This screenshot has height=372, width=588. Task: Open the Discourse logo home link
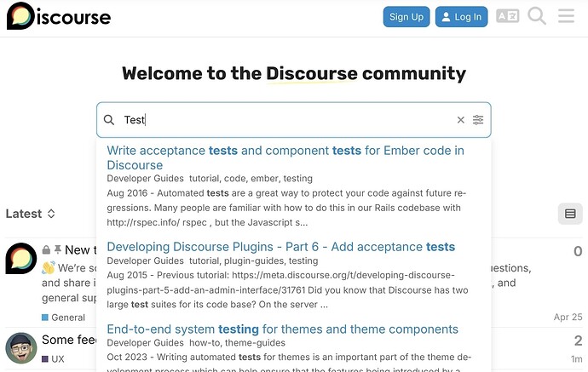(x=59, y=16)
